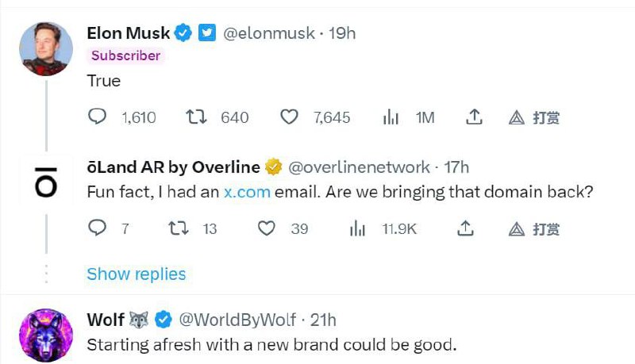Screen dimensions: 635x364
Task: Reply to the Overline tweet
Action: pyautogui.click(x=97, y=229)
